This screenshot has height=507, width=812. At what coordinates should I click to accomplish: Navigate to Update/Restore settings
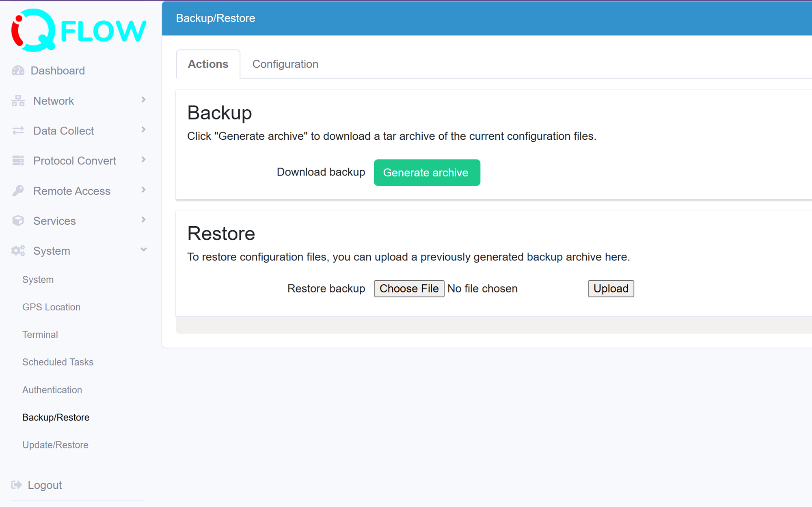pos(55,444)
